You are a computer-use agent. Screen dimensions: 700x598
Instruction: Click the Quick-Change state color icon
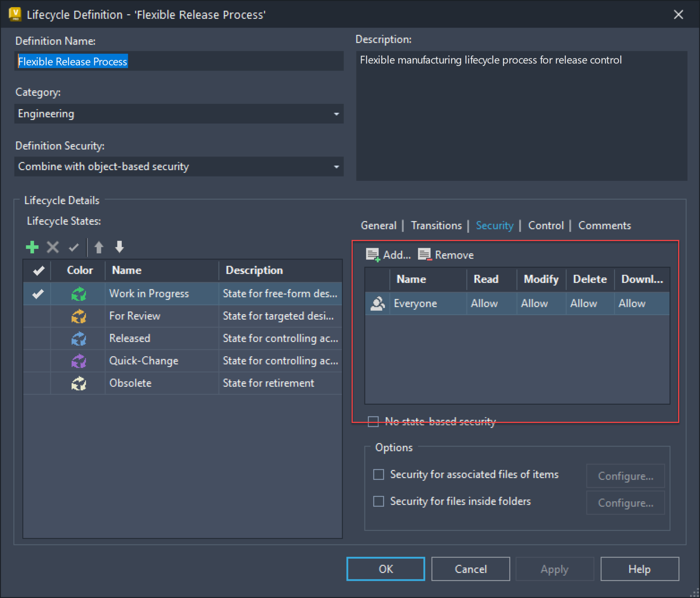click(79, 361)
